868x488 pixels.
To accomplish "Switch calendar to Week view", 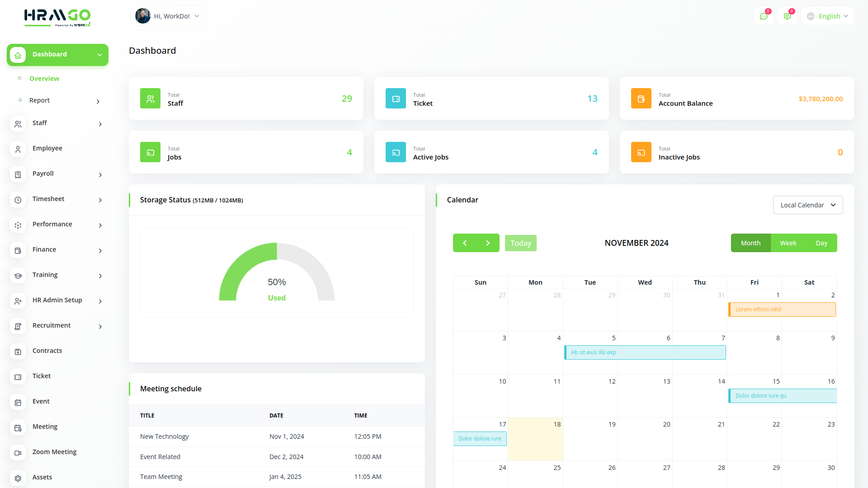I will [x=788, y=243].
